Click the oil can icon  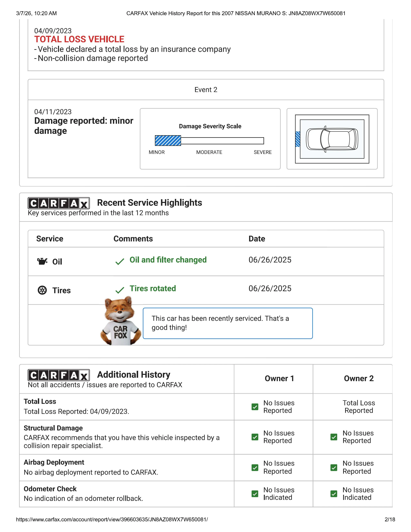42,261
